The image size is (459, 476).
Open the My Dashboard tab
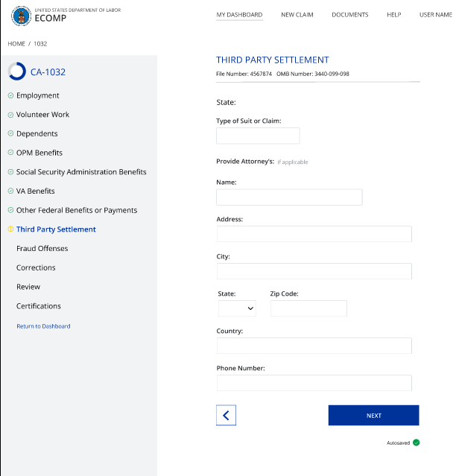[x=239, y=15]
